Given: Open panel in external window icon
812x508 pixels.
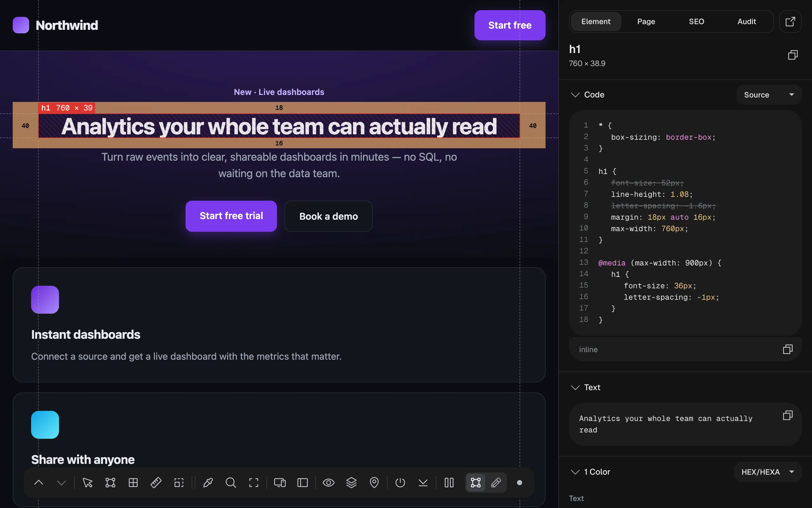Looking at the screenshot, I should [790, 22].
